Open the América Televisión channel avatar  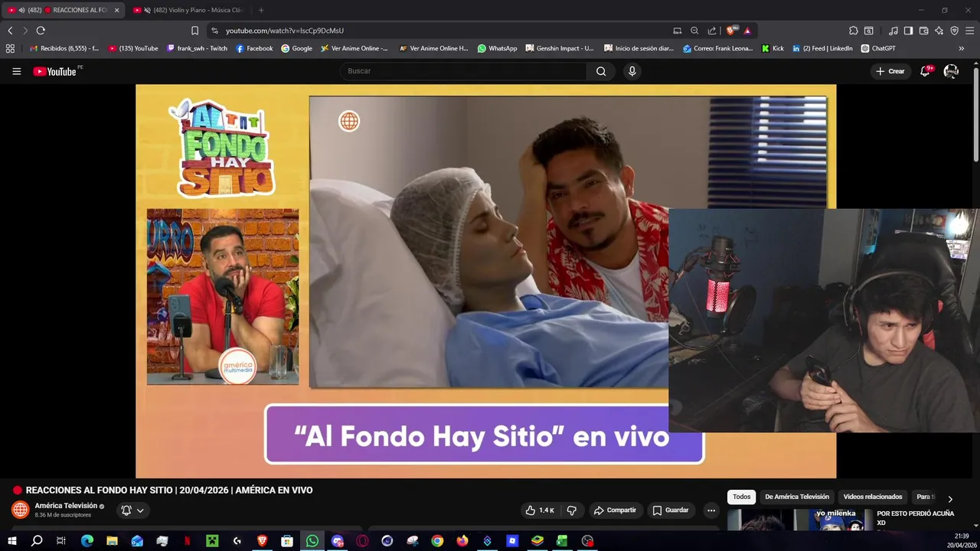tap(21, 510)
